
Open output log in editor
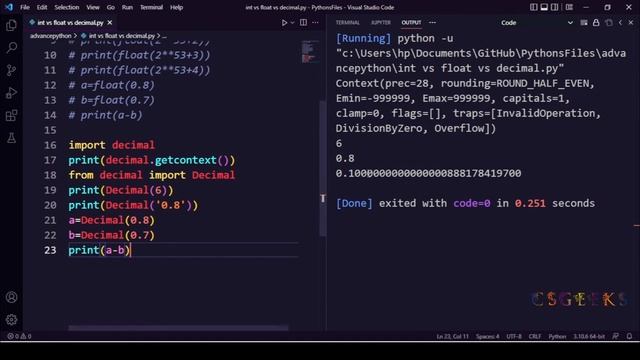coord(609,23)
